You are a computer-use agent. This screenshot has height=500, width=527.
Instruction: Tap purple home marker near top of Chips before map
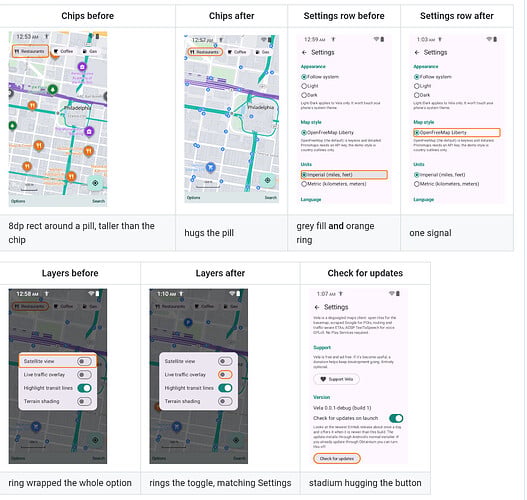[82, 67]
